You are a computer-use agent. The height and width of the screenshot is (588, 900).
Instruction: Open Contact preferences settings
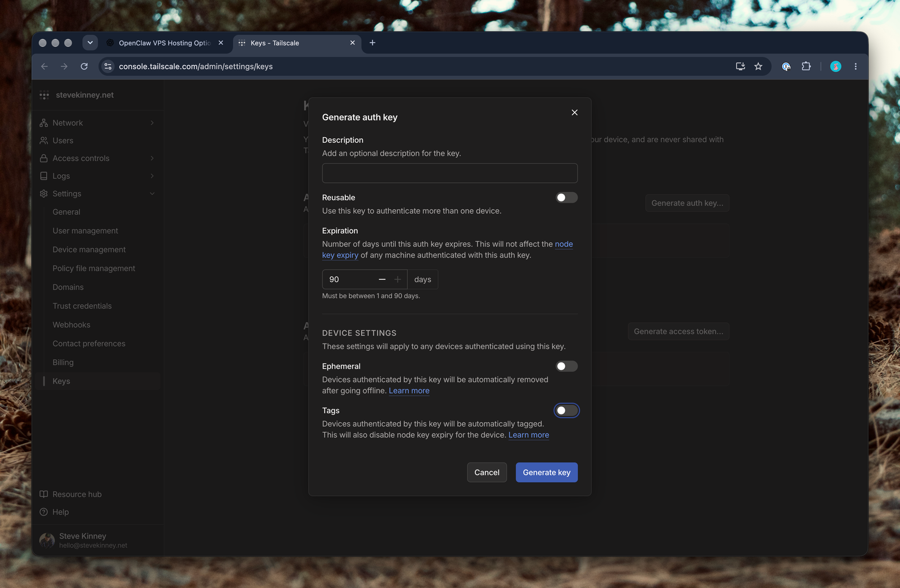(89, 343)
